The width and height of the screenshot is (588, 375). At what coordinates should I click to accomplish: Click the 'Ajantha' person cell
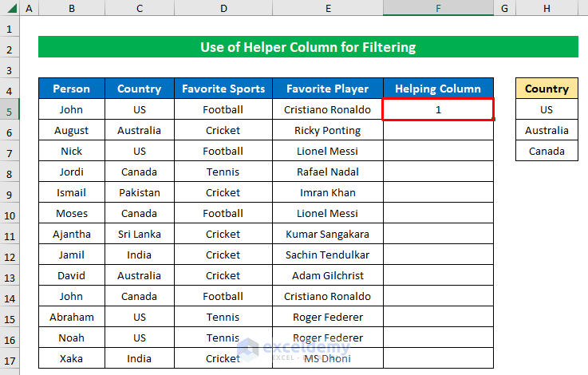pos(71,234)
